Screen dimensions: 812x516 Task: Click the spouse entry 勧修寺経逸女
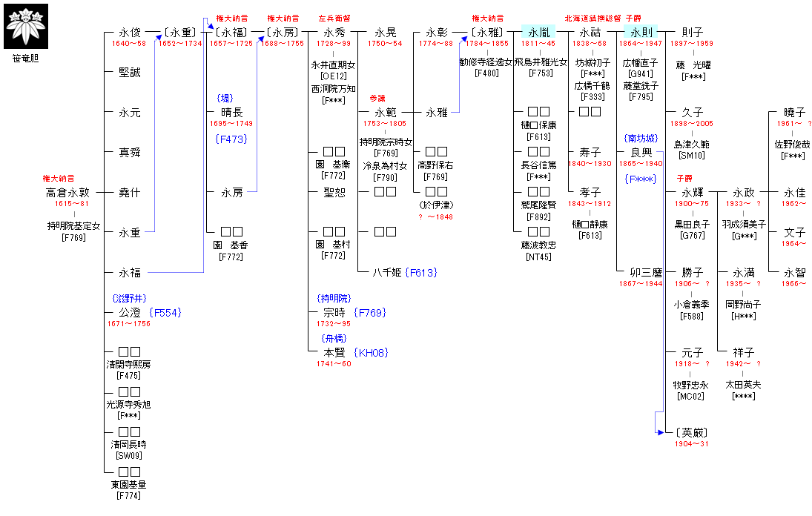tap(486, 62)
